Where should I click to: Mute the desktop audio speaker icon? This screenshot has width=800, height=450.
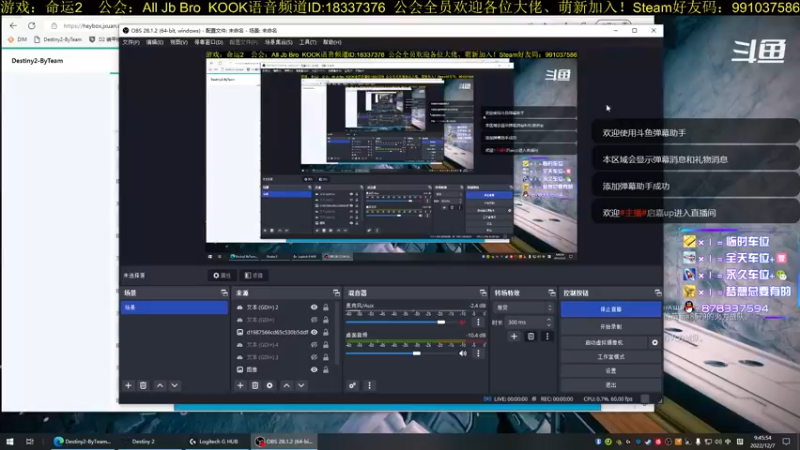click(x=463, y=353)
